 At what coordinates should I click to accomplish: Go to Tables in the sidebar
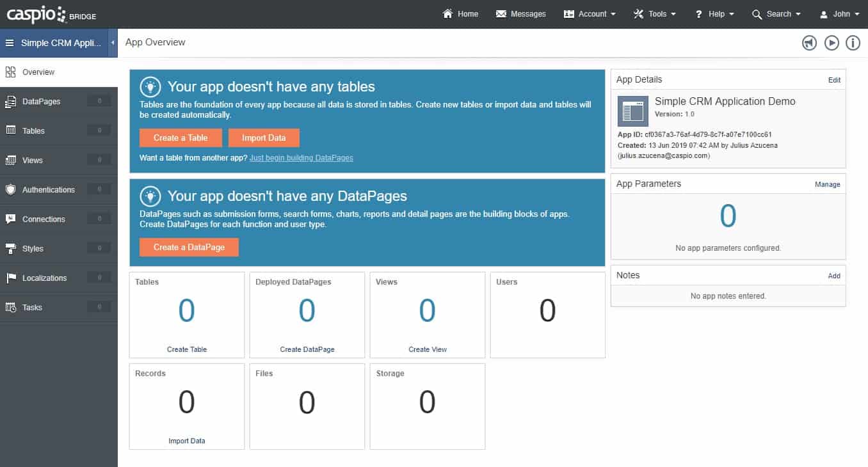[x=33, y=131]
